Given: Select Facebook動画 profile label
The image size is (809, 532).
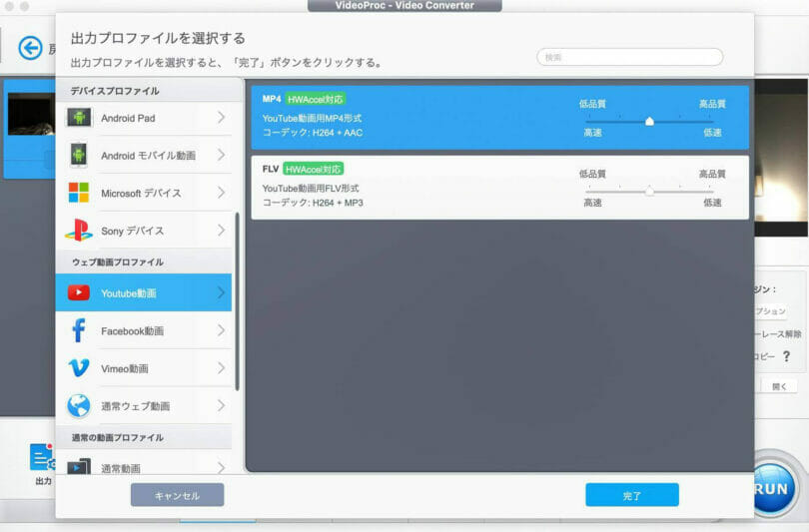Looking at the screenshot, I should [132, 331].
